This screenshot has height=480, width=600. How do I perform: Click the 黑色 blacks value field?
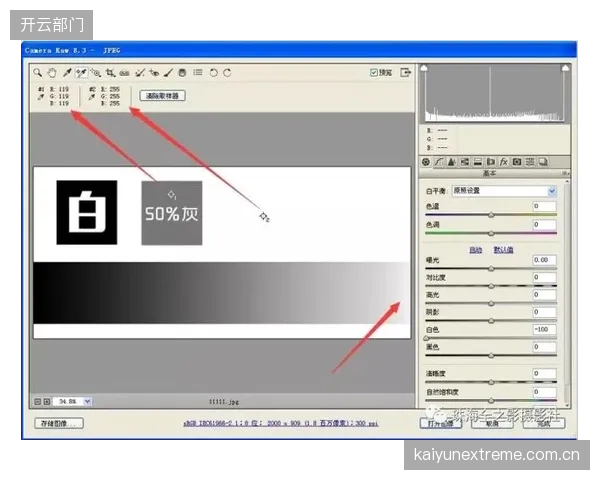[545, 347]
